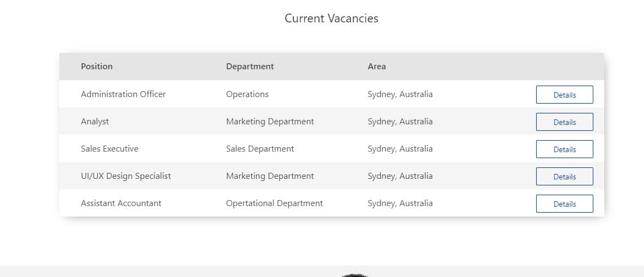Click the Department column header
The height and width of the screenshot is (277, 644).
pyautogui.click(x=250, y=66)
